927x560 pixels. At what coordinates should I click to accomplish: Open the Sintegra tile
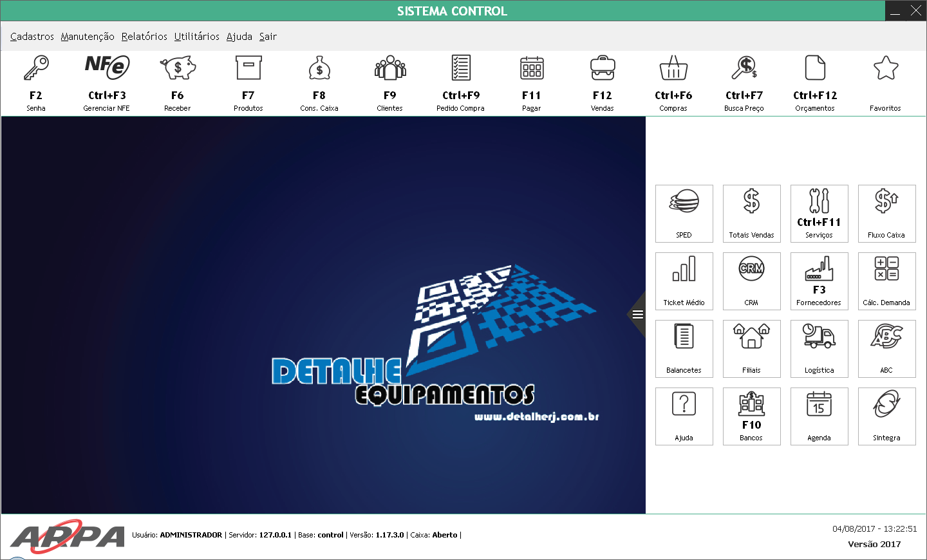pos(887,416)
